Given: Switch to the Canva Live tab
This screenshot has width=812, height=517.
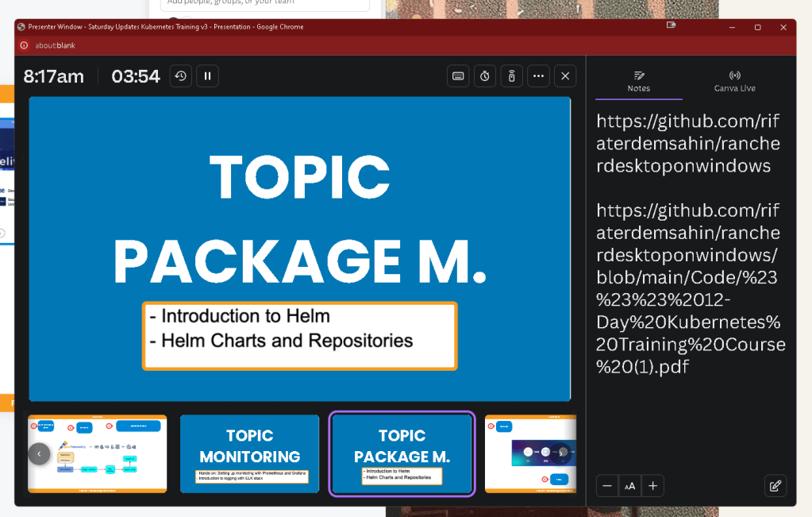Looking at the screenshot, I should point(734,82).
